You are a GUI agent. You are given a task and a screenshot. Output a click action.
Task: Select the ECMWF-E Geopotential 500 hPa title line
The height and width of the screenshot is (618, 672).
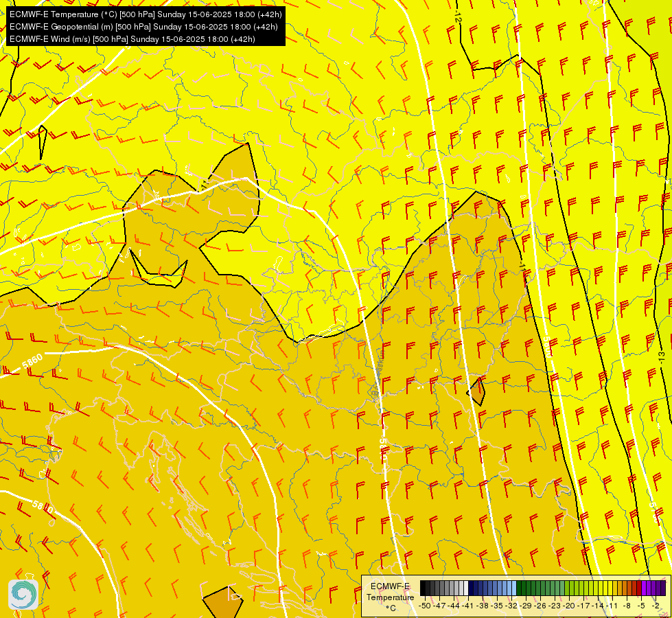coord(143,27)
